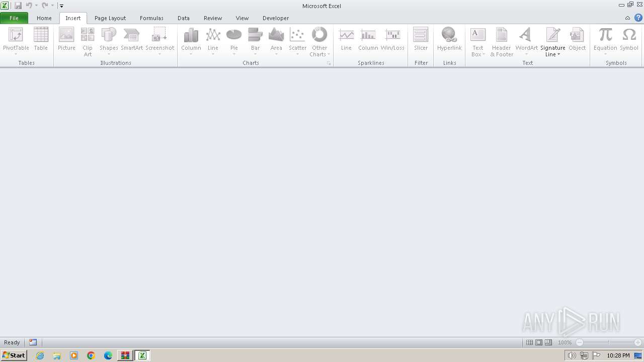644x362 pixels.
Task: Select the Scatter chart icon
Action: [297, 35]
